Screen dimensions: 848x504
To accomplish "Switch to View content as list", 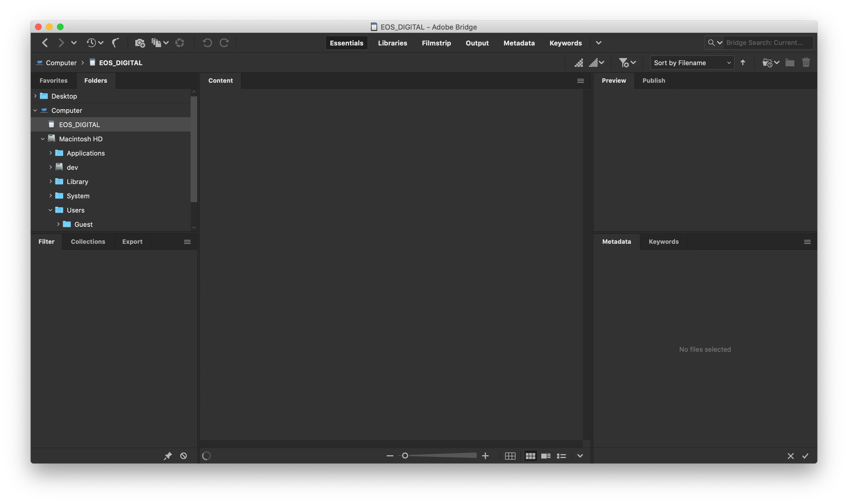I will pos(561,456).
